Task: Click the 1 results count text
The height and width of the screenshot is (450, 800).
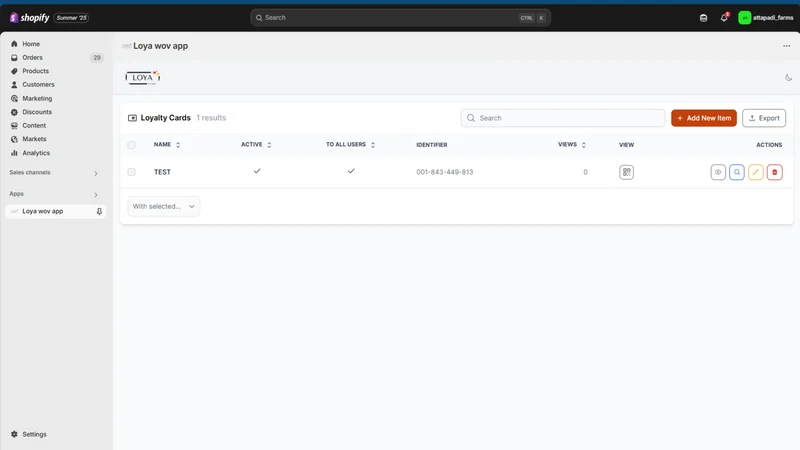Action: (x=211, y=118)
